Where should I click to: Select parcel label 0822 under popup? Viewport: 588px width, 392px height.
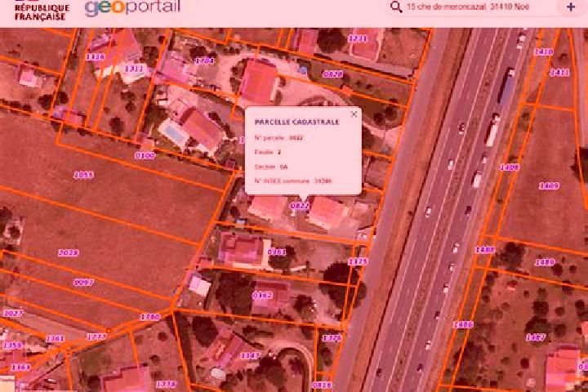click(300, 206)
